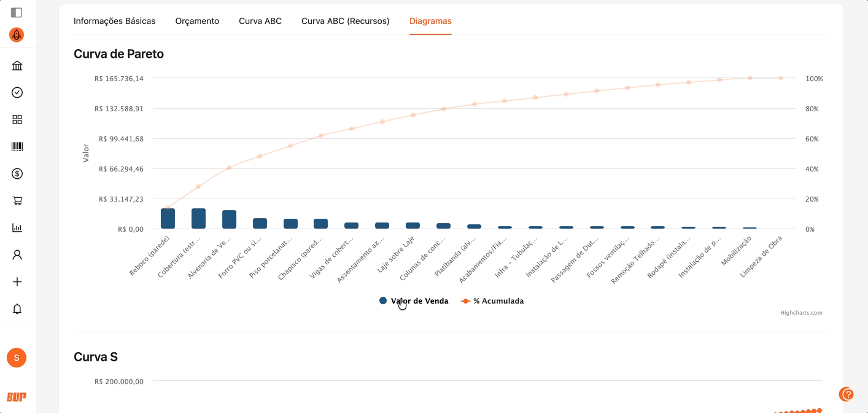The width and height of the screenshot is (868, 413).
Task: Open the checkmark circle sidebar icon
Action: click(x=17, y=93)
